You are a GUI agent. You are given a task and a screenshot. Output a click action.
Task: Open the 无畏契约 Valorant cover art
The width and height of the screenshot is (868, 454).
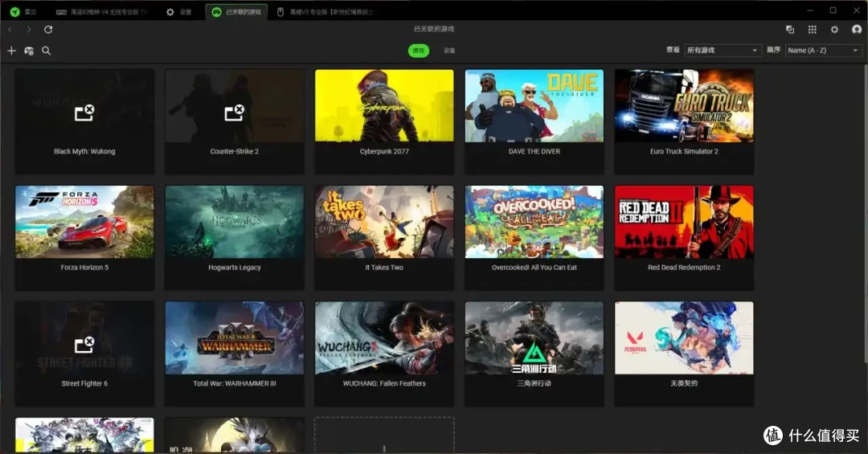(684, 337)
